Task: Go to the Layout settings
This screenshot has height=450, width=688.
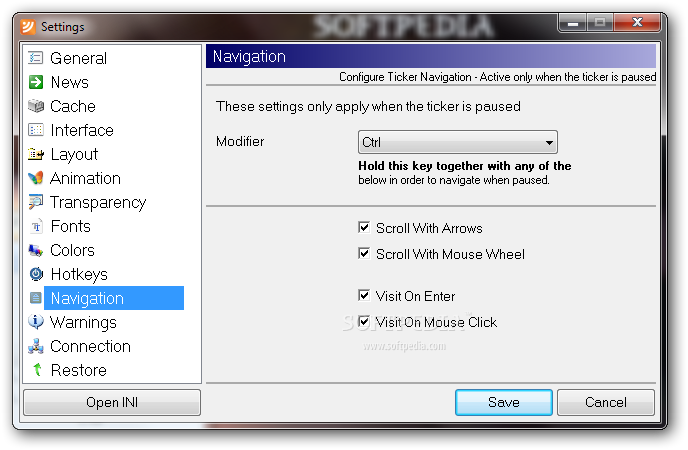Action: pyautogui.click(x=74, y=154)
